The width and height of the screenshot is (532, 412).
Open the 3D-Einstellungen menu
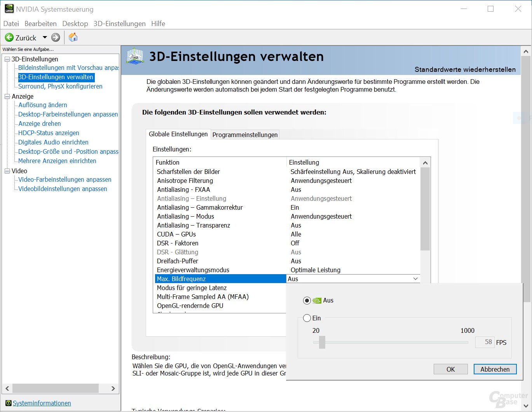tap(120, 24)
